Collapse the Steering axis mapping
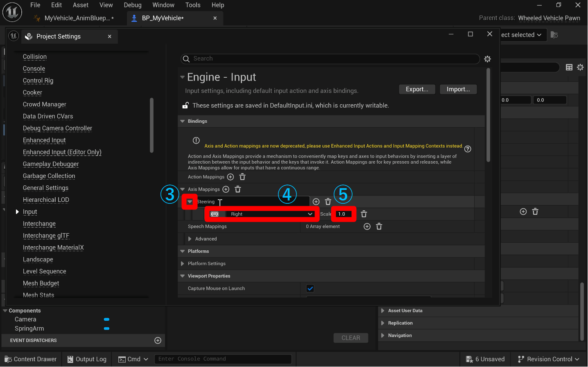Viewport: 588px width, 367px height. [x=190, y=202]
